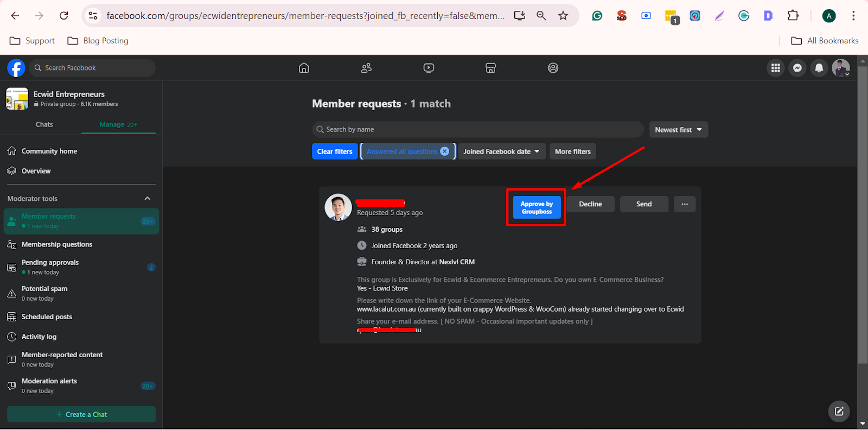This screenshot has width=868, height=430.
Task: Open Moderation alerts in sidebar
Action: pyautogui.click(x=81, y=385)
